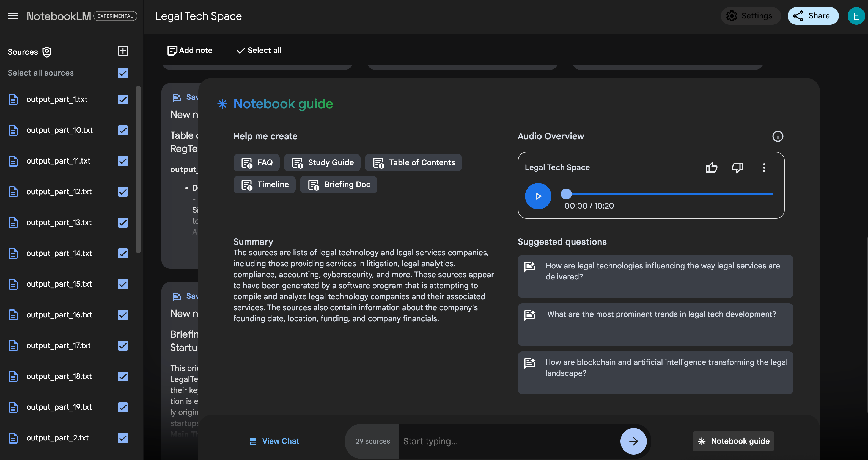868x460 pixels.
Task: Uncheck output_part_2.txt source
Action: point(123,438)
